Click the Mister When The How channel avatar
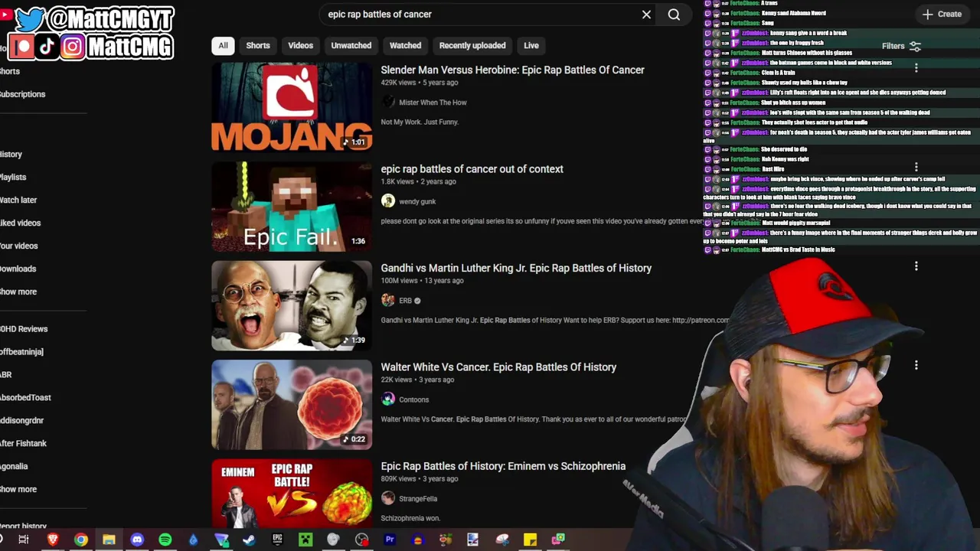980x551 pixels. tap(388, 103)
